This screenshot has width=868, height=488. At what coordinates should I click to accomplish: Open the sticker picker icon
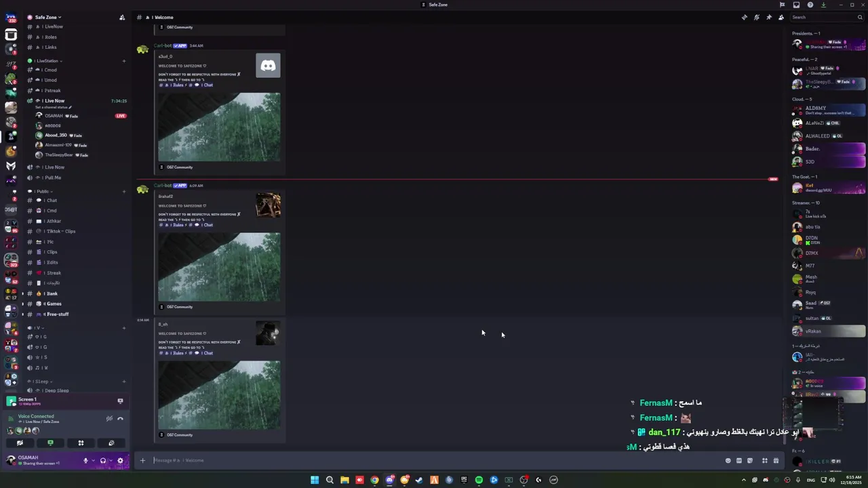point(750,461)
